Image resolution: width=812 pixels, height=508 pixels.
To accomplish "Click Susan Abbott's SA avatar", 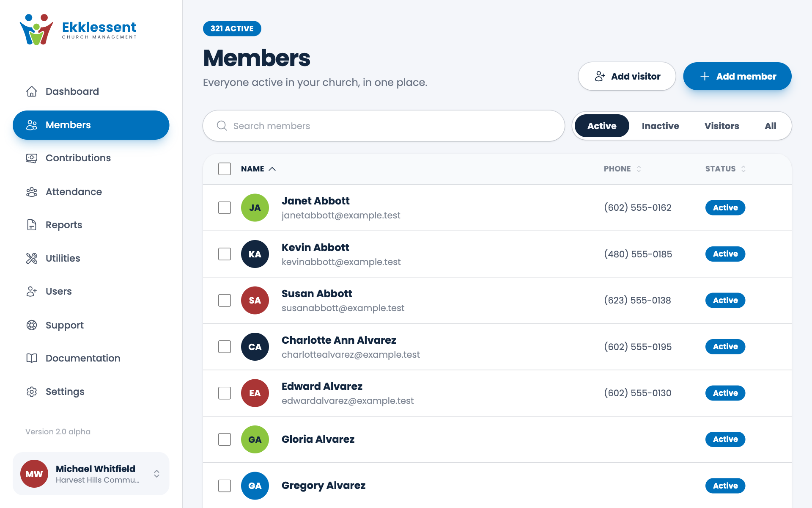I will point(255,301).
